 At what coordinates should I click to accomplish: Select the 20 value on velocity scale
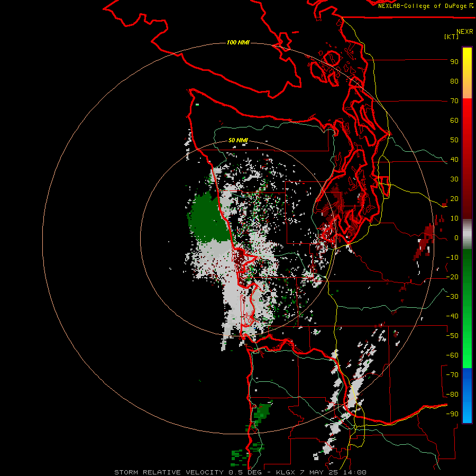tap(454, 199)
